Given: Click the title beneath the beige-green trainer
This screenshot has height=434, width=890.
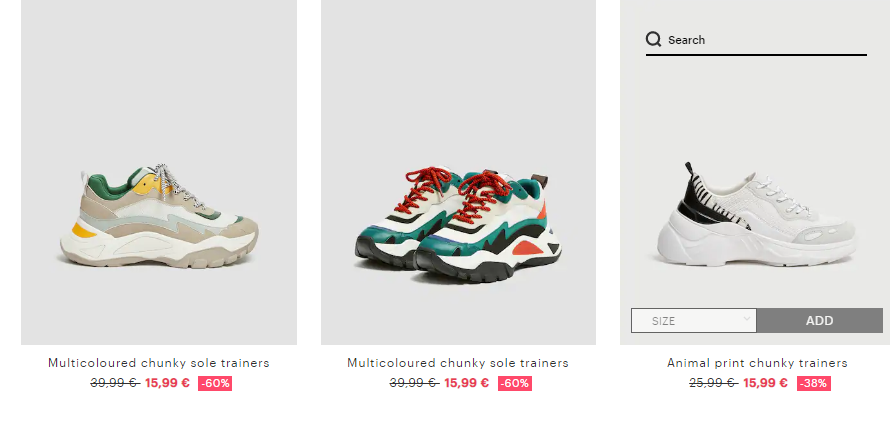Looking at the screenshot, I should pyautogui.click(x=159, y=363).
